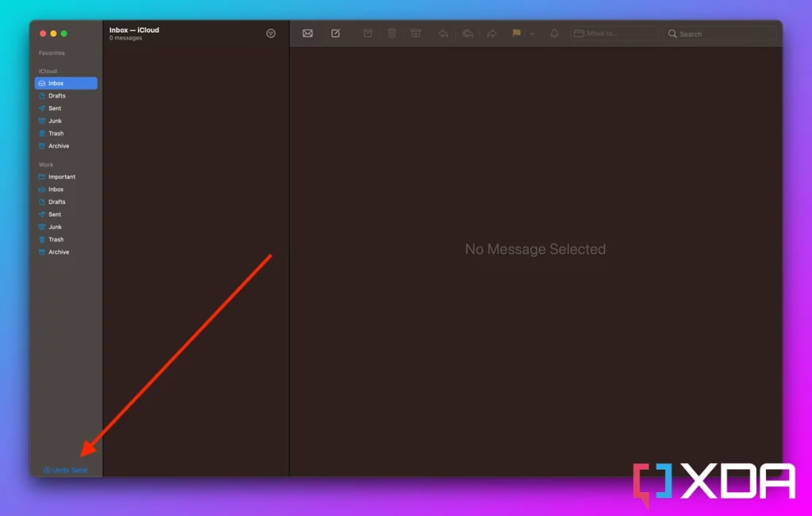The height and width of the screenshot is (516, 812).
Task: Open the Move to field
Action: 615,33
